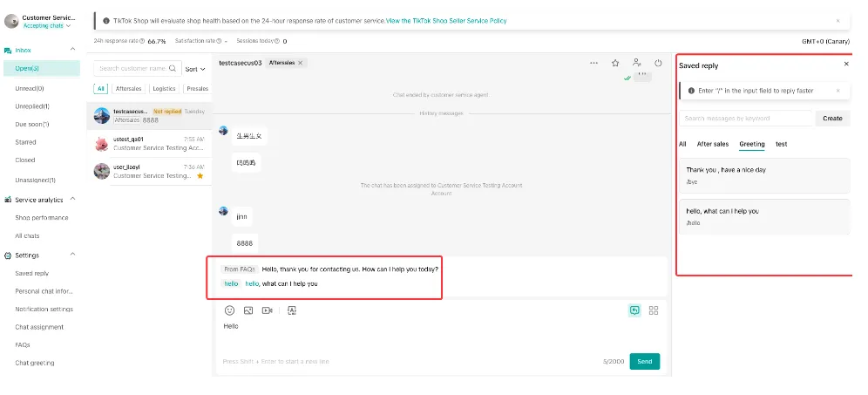Click the translate icon in message toolbar

click(292, 310)
